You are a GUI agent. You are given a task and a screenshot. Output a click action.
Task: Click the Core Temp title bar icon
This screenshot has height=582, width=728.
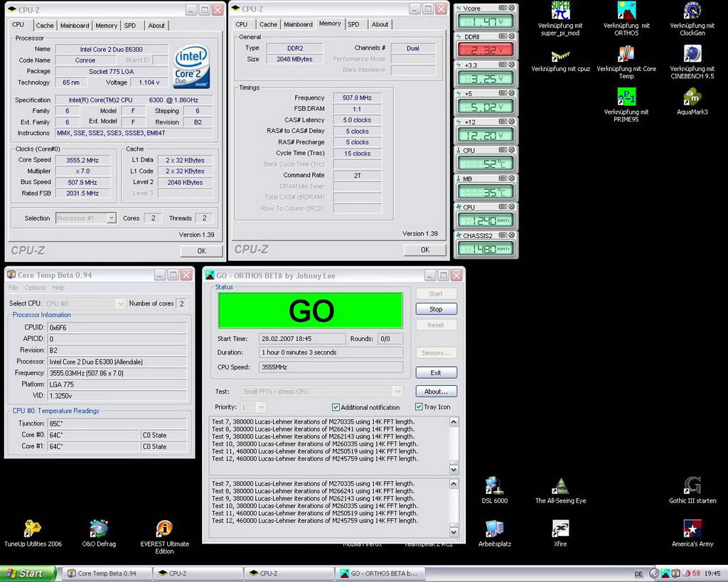[11, 275]
